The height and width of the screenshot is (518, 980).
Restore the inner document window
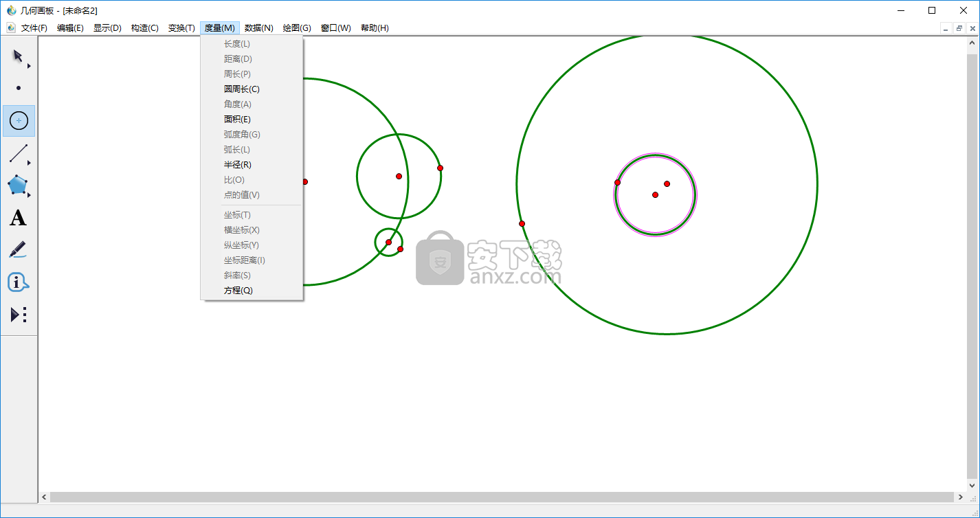coord(959,28)
